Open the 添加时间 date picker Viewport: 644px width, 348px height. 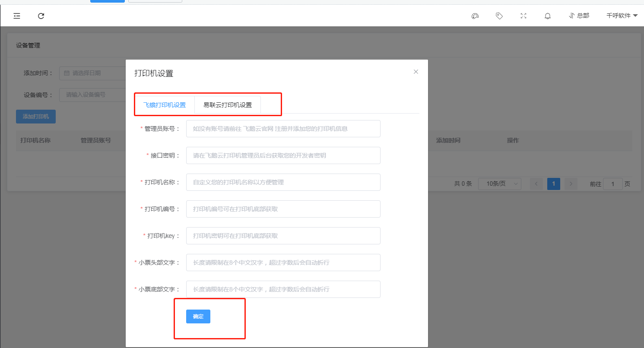(x=92, y=73)
